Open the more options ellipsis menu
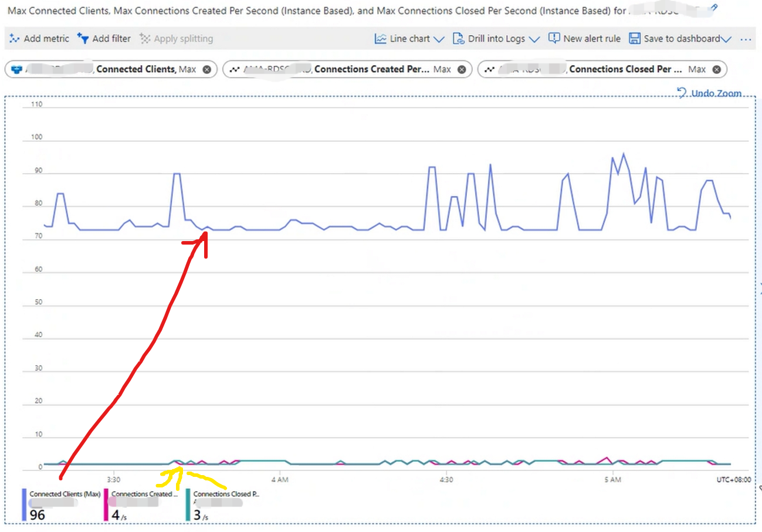This screenshot has width=762, height=532. click(746, 39)
